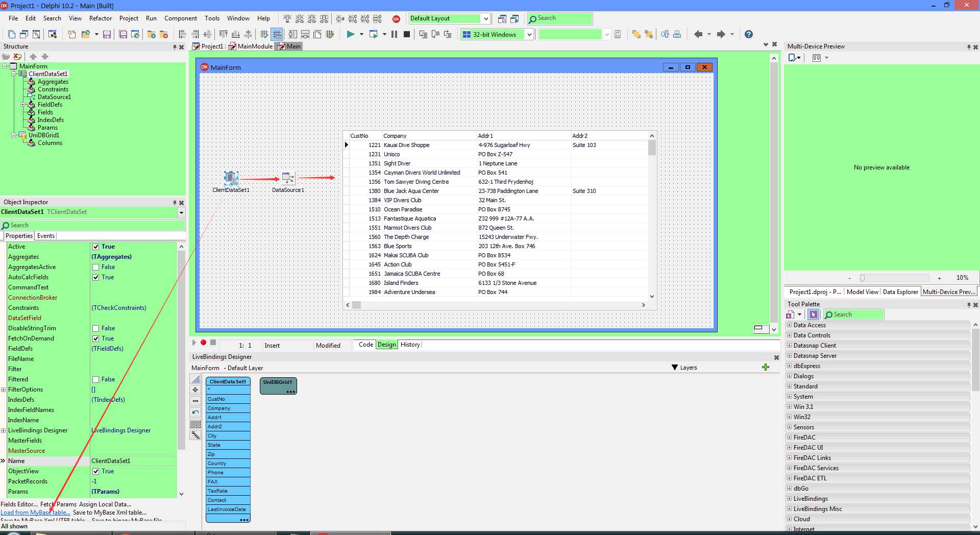Click the Pause program icon
Screen dimensions: 980x535
pos(394,34)
